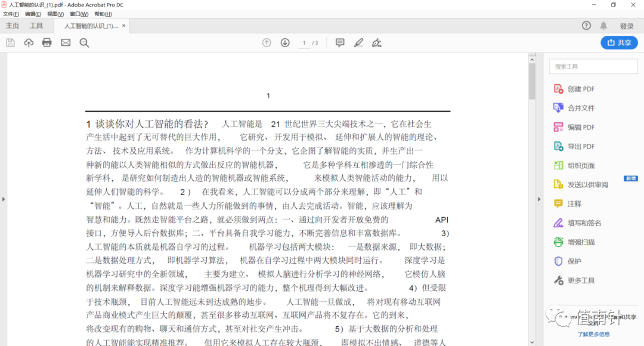This screenshot has height=346, width=644.
Task: Open the 文件(F) menu
Action: [x=11, y=14]
